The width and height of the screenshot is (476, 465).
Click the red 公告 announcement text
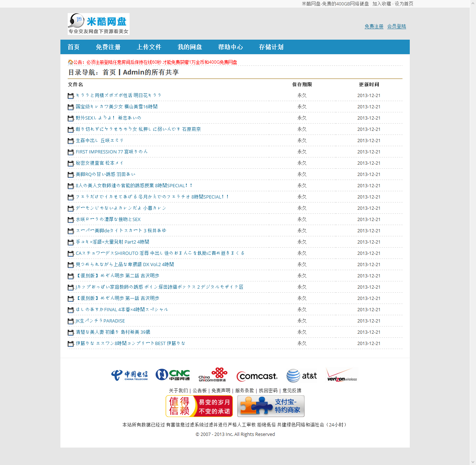click(155, 62)
